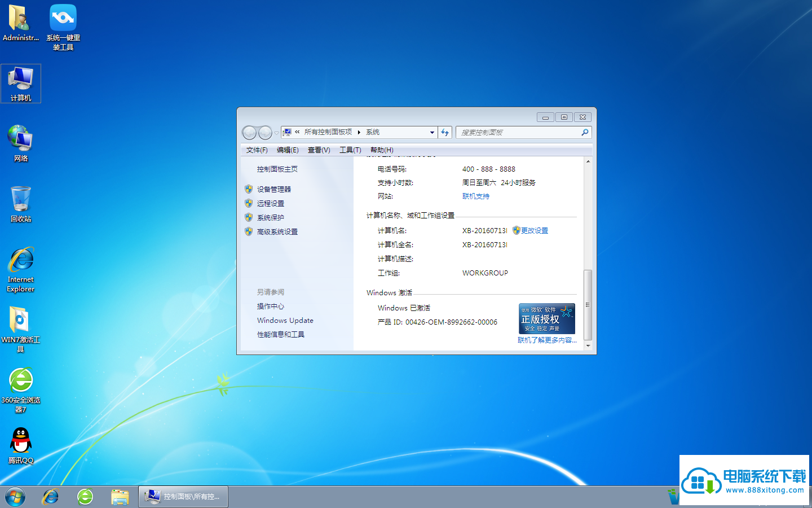Click the WORKGROUP value text
812x508 pixels.
485,273
